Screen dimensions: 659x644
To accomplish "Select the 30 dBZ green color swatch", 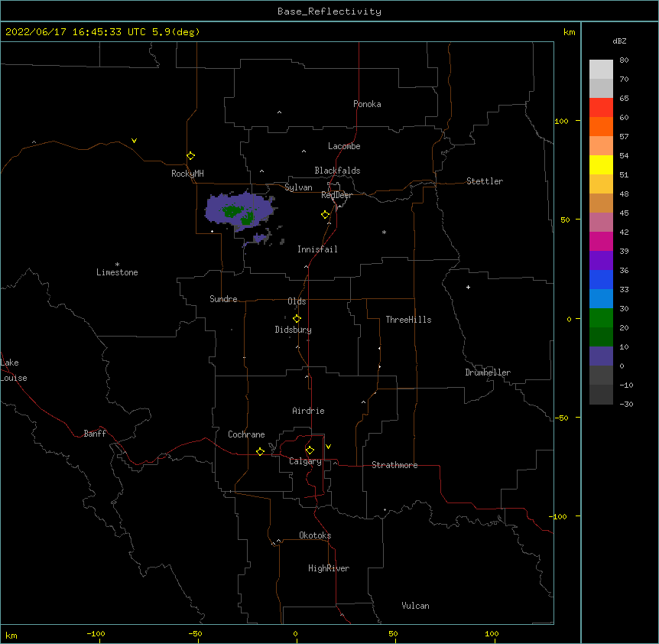I will pyautogui.click(x=601, y=318).
